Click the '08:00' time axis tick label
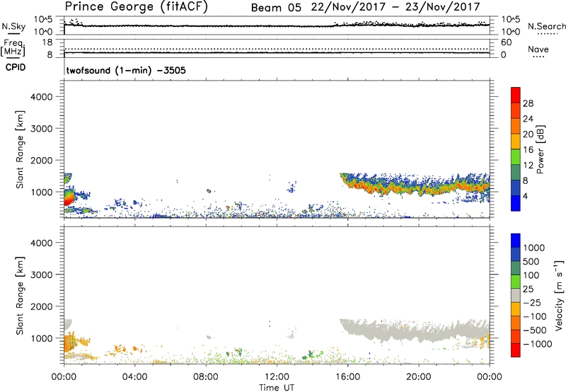This screenshot has width=566, height=392. (206, 377)
